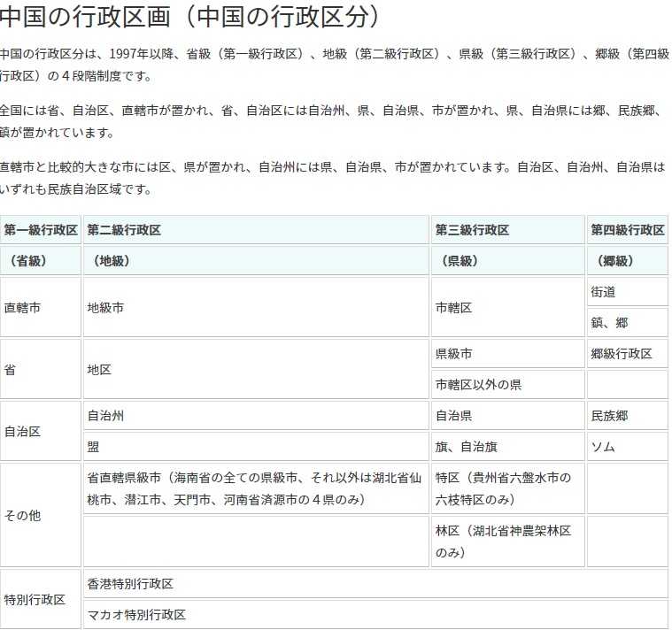This screenshot has height=630, width=672.
Task: Select the 市轄区以外の県 cell
Action: (x=508, y=385)
